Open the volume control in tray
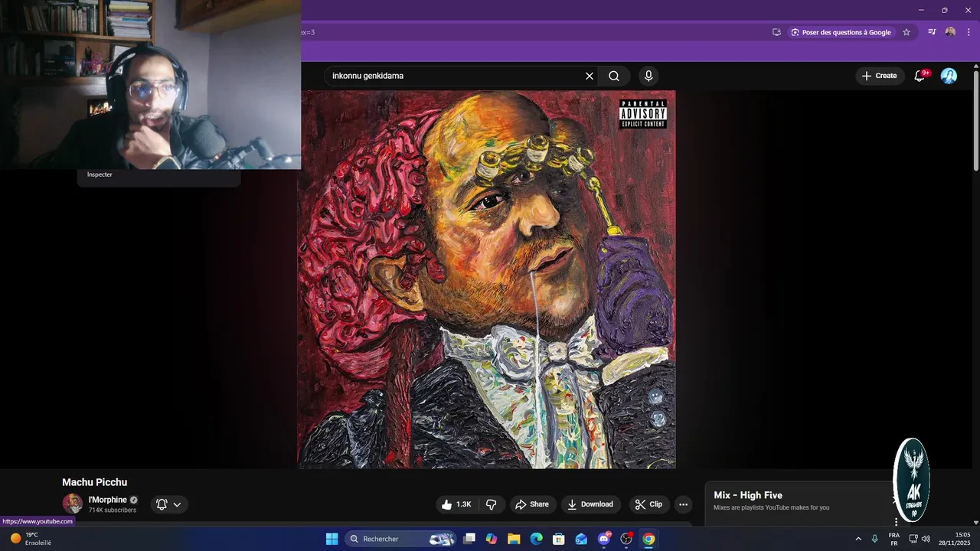This screenshot has height=551, width=980. (x=926, y=539)
